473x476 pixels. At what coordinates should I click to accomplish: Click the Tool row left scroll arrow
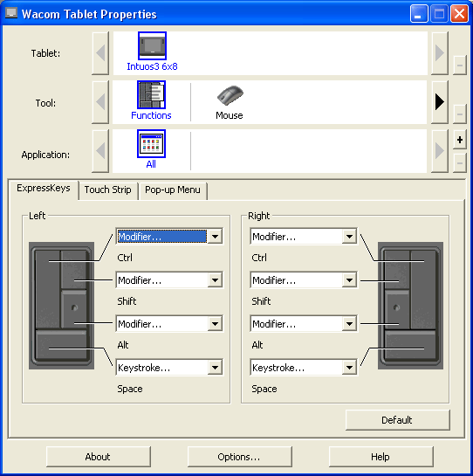tap(100, 102)
